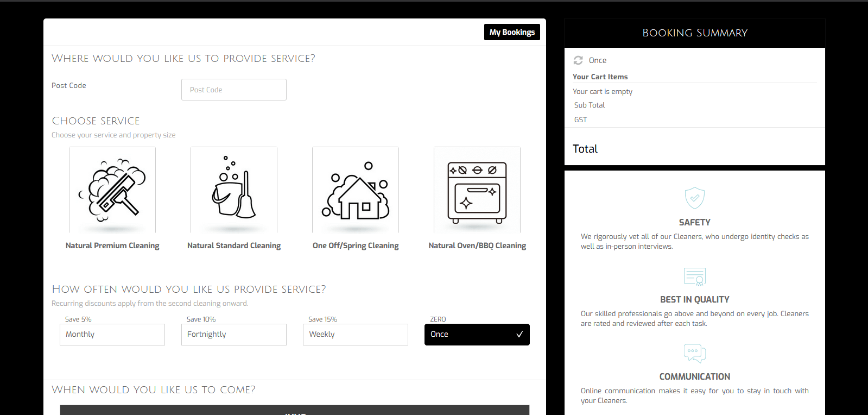
Task: Click the Natural Premium Cleaning label
Action: (112, 246)
